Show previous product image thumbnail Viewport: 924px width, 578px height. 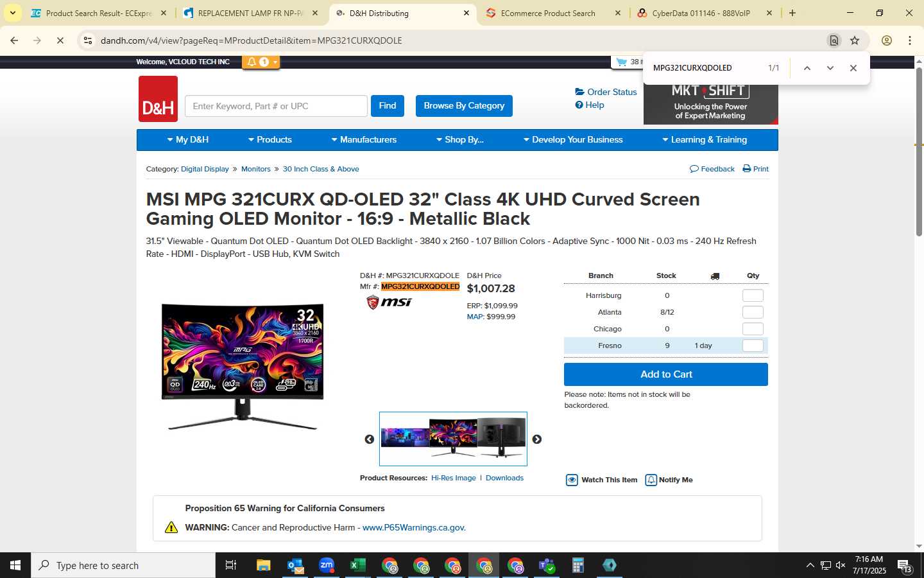click(x=370, y=439)
